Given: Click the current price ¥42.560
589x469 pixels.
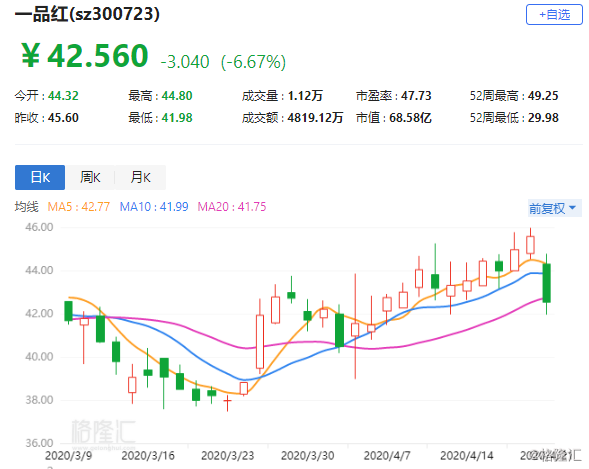Looking at the screenshot, I should tap(85, 56).
